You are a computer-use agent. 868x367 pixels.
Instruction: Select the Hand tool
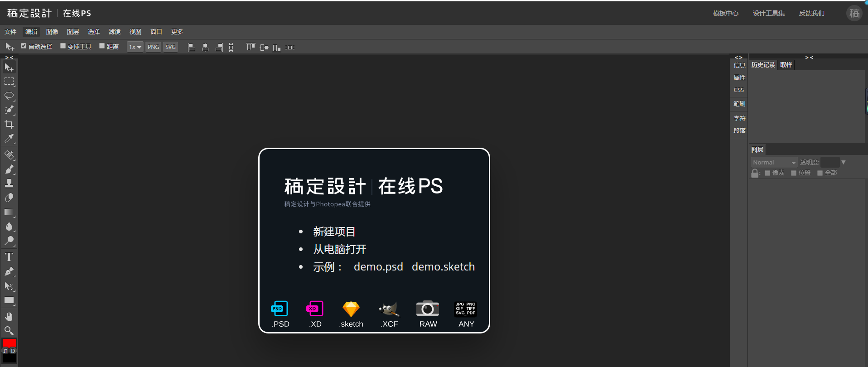click(9, 316)
